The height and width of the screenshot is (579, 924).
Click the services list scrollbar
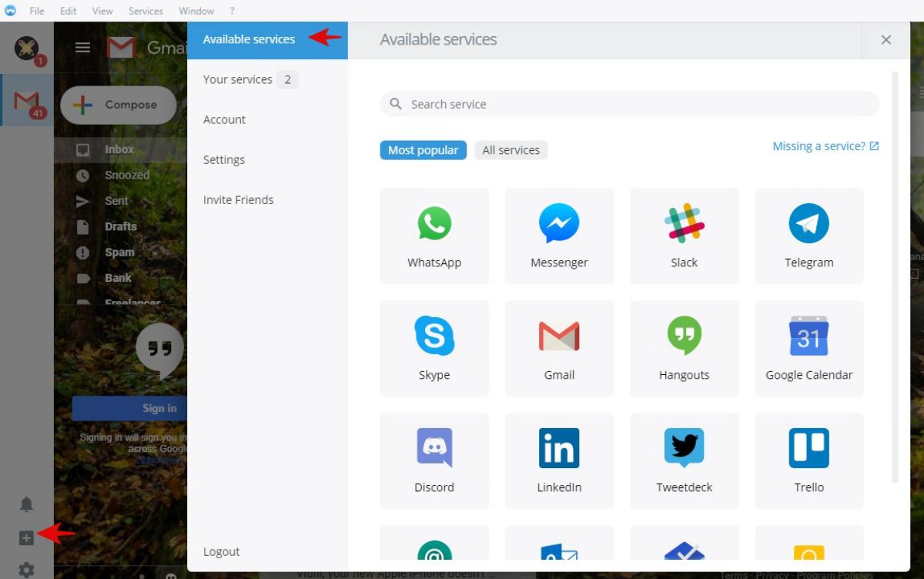[895, 277]
